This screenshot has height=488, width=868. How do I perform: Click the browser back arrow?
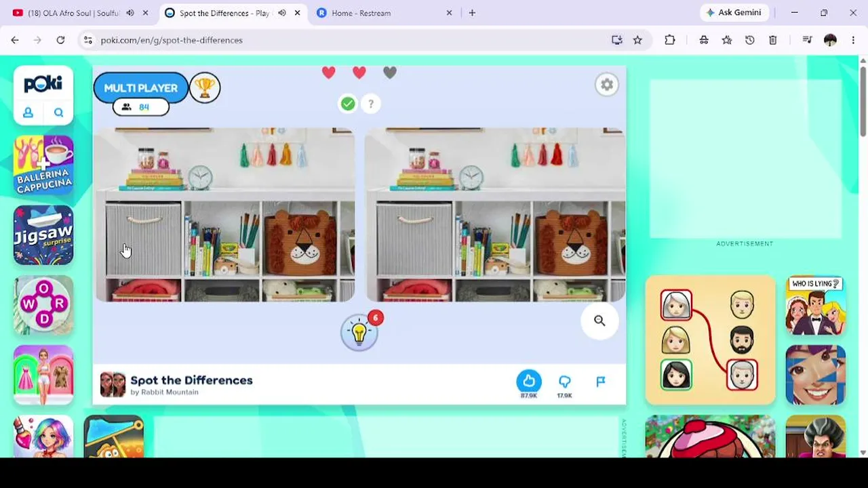15,40
